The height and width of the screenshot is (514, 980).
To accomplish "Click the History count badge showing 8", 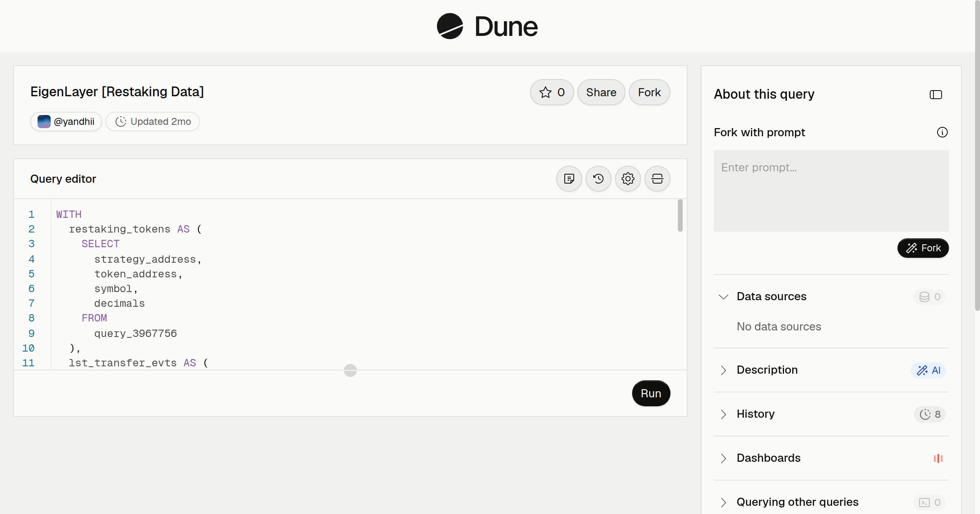I will click(930, 414).
